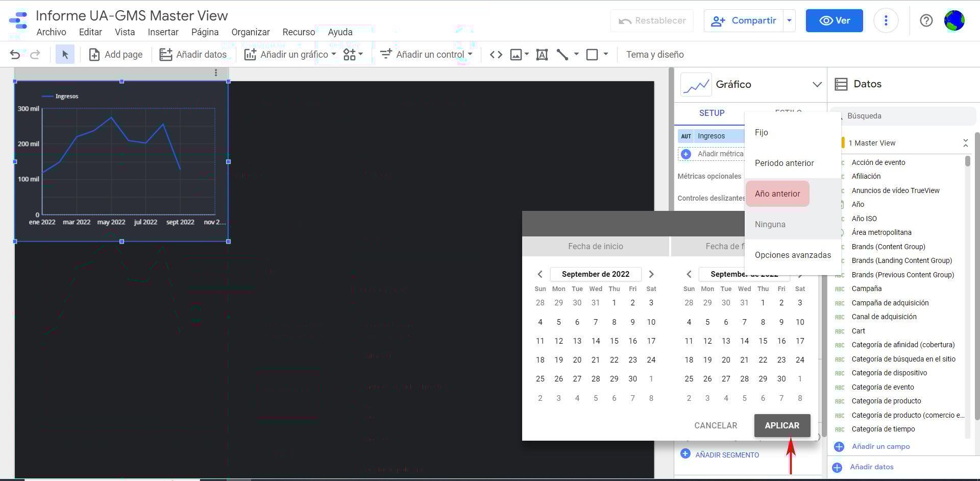This screenshot has height=481, width=980.
Task: Add a new page
Action: [116, 55]
